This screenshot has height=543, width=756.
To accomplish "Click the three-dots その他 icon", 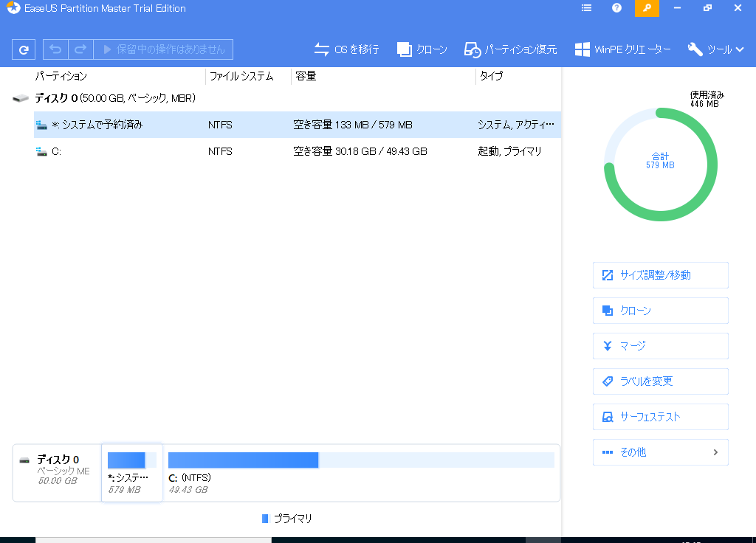I will click(608, 452).
